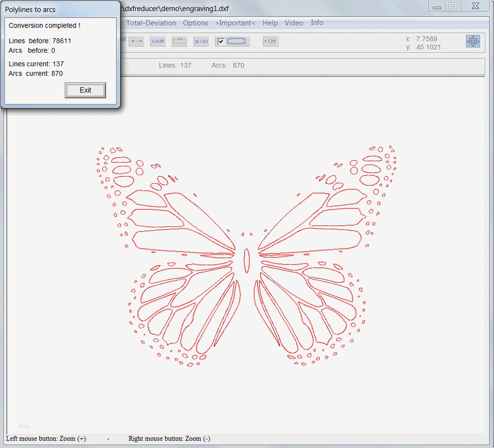Toggle the Off switch button

271,42
